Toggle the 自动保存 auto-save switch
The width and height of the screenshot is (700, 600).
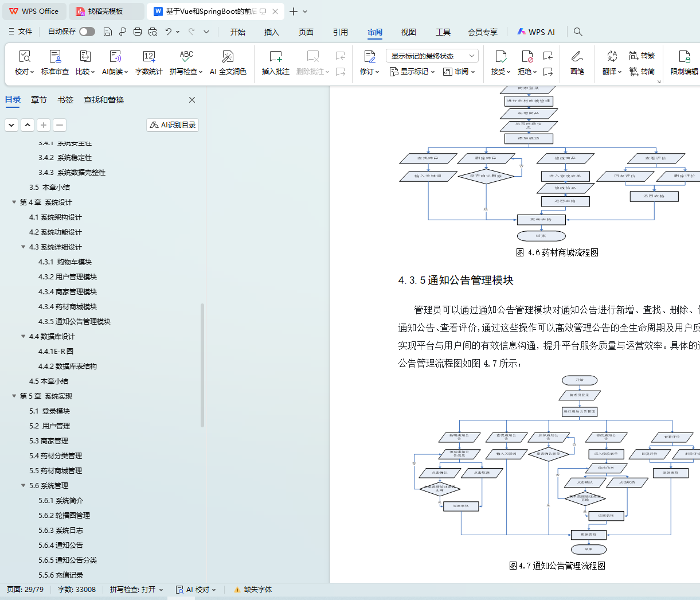coord(87,32)
